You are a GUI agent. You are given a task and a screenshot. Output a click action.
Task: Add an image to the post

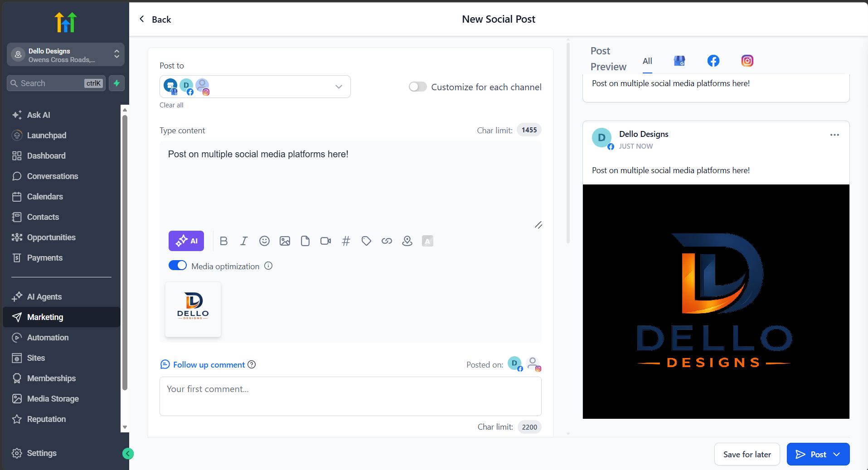[285, 241]
